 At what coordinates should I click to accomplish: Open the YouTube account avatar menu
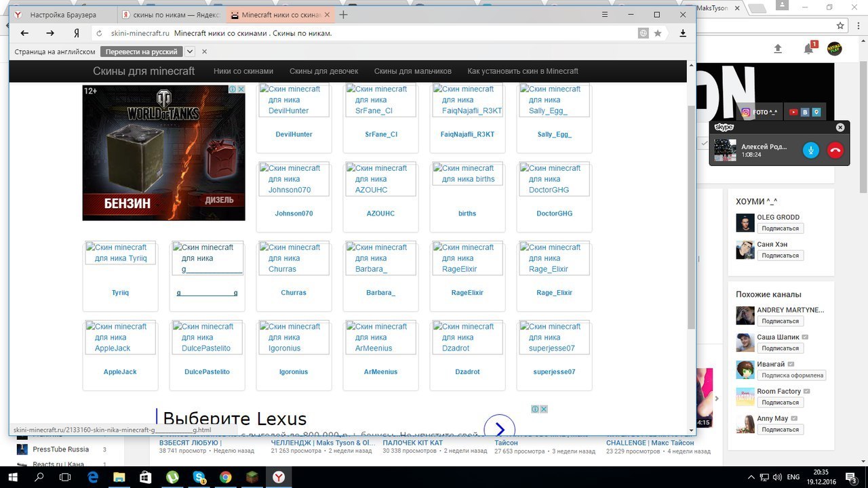pos(835,49)
